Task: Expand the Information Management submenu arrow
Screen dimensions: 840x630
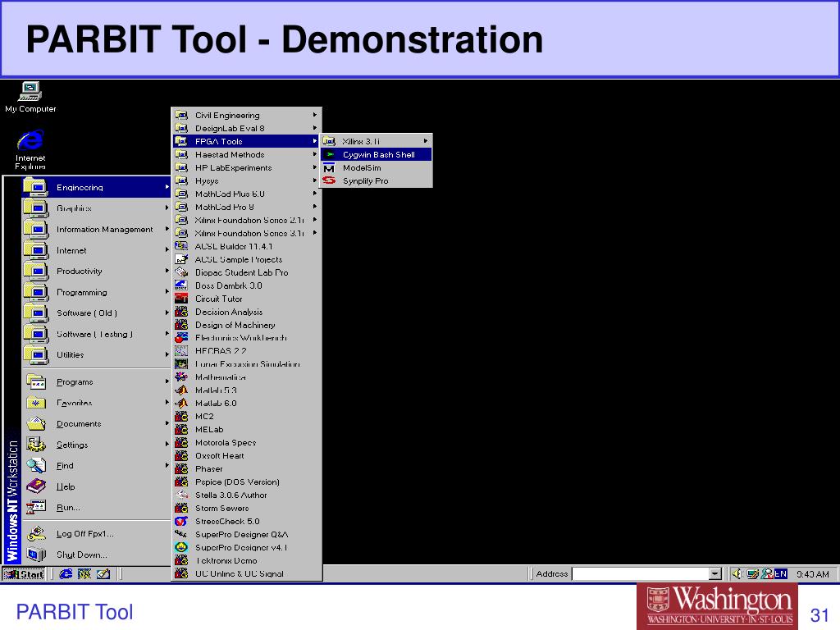Action: (x=167, y=229)
